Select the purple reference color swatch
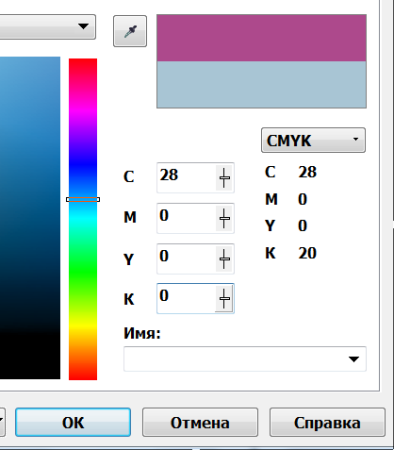Screen dimensions: 394x450 pyautogui.click(x=262, y=38)
